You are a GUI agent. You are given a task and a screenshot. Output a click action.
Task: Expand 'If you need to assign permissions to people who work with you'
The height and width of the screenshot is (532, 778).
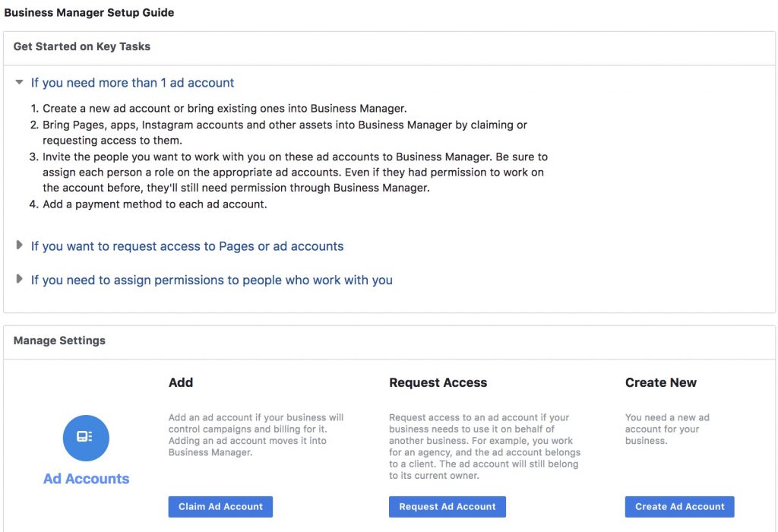[19, 279]
